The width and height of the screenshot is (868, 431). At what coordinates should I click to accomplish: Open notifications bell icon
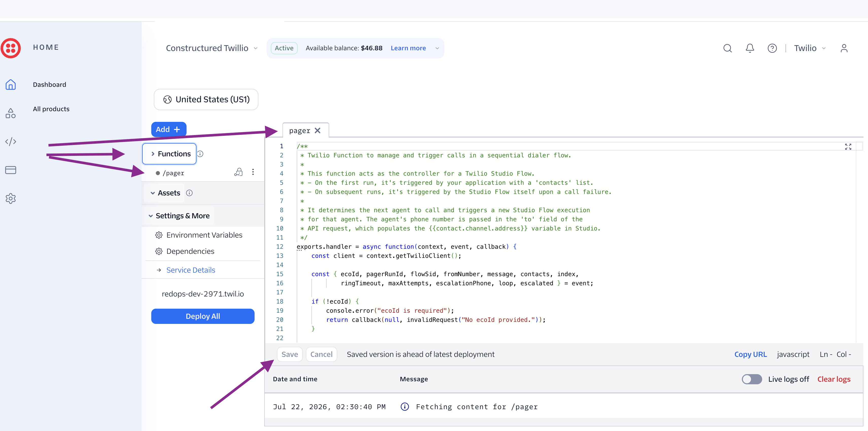tap(750, 48)
